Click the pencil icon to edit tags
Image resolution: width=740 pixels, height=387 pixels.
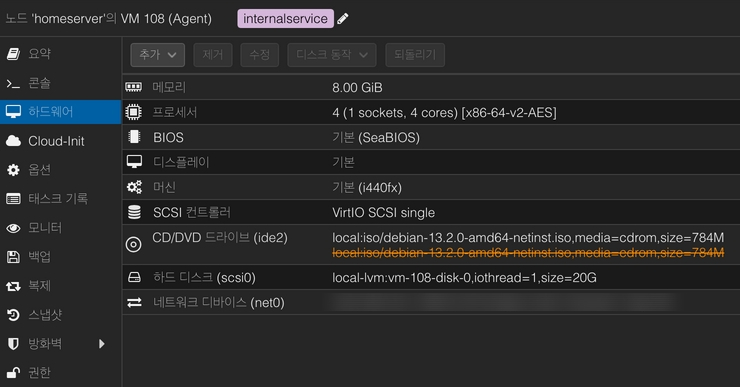tap(343, 18)
